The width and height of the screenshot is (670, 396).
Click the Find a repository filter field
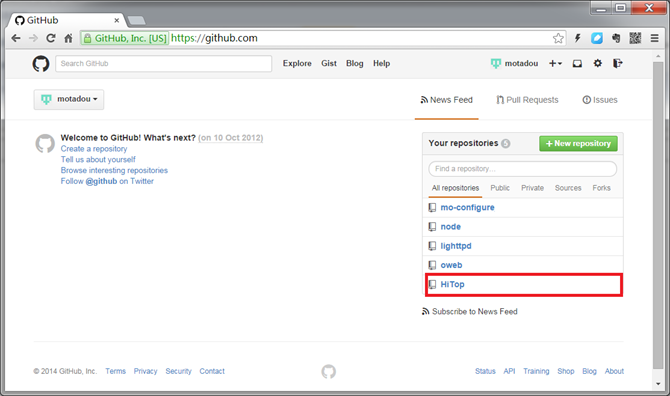(523, 169)
